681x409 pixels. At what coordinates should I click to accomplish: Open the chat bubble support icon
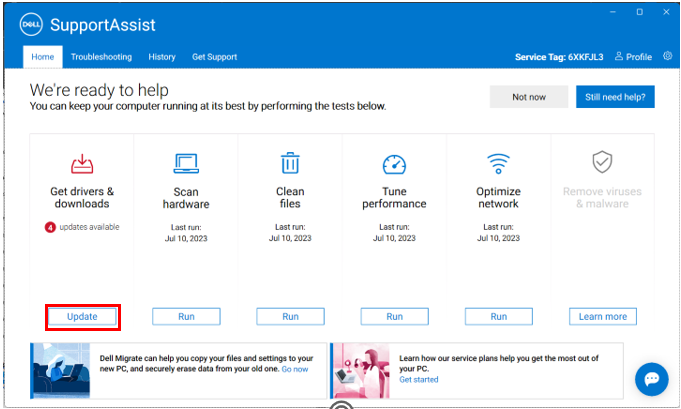coord(652,379)
